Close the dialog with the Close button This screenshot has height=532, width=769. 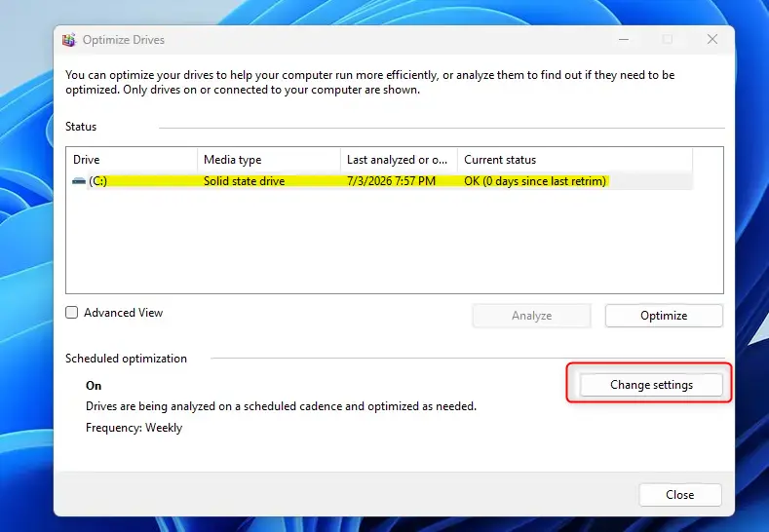(679, 495)
